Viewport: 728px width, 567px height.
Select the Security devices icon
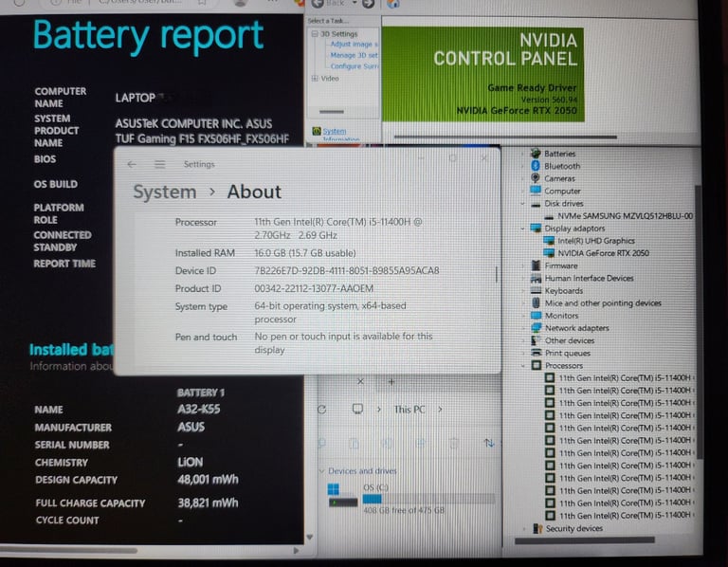click(537, 528)
